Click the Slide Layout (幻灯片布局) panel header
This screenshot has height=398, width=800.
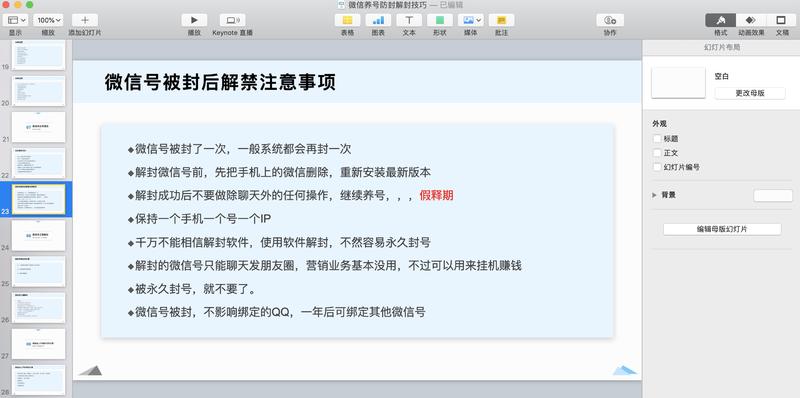point(721,47)
